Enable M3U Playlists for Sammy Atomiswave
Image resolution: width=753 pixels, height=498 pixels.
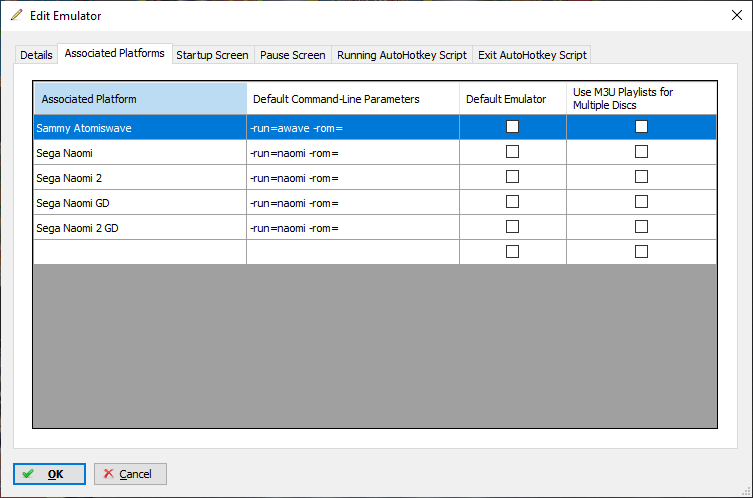point(641,127)
